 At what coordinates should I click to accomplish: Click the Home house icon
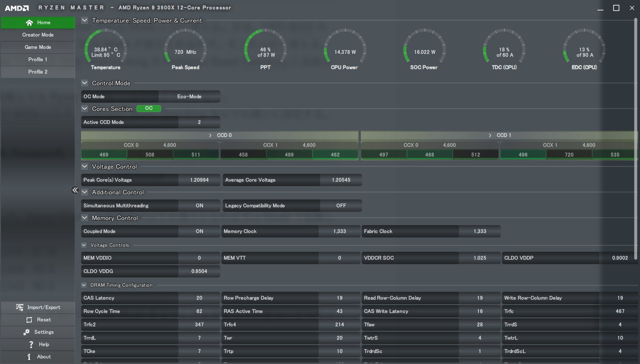click(x=29, y=22)
